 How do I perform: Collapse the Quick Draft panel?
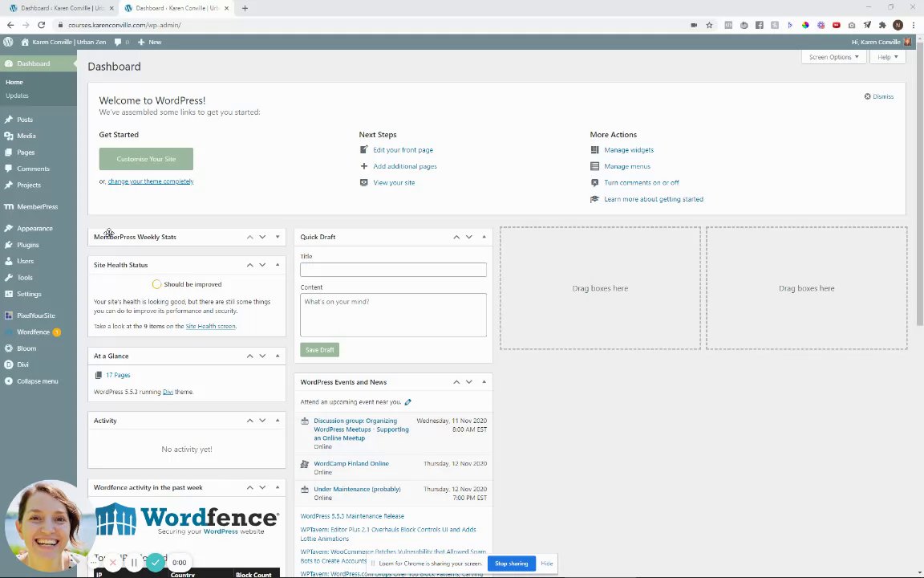pyautogui.click(x=484, y=237)
